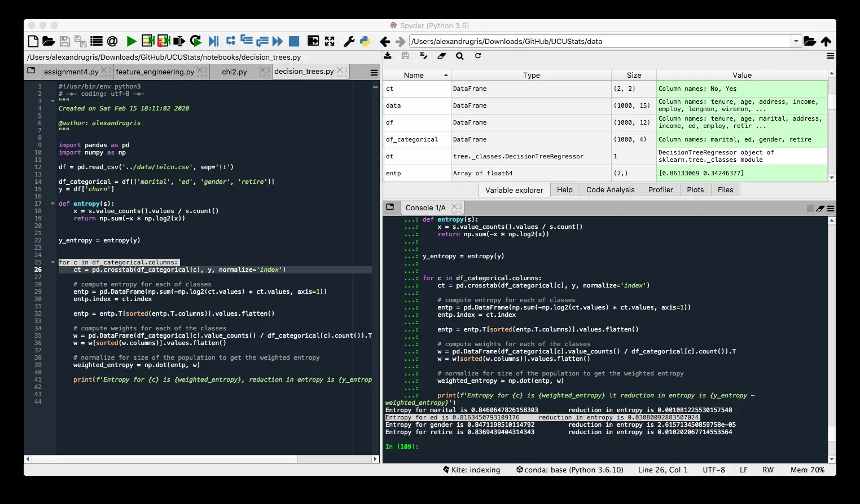Viewport: 860px width, 504px height.
Task: Import data icon in Variable explorer
Action: click(x=388, y=55)
